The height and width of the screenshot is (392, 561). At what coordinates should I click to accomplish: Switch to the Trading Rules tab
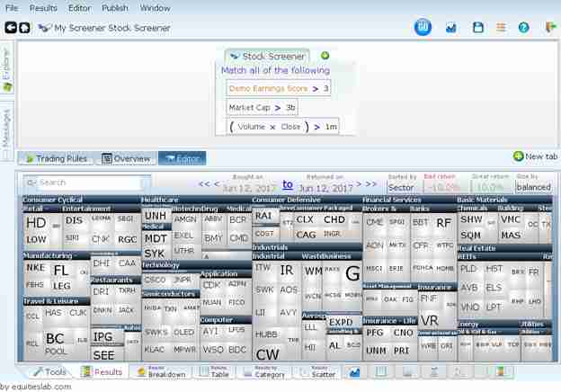[56, 158]
